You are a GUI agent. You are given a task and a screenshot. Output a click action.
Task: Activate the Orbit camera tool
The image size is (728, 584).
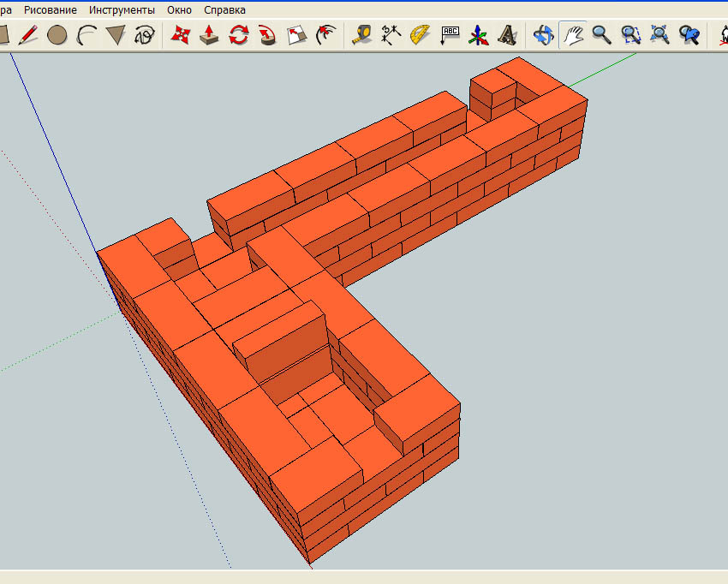(543, 35)
